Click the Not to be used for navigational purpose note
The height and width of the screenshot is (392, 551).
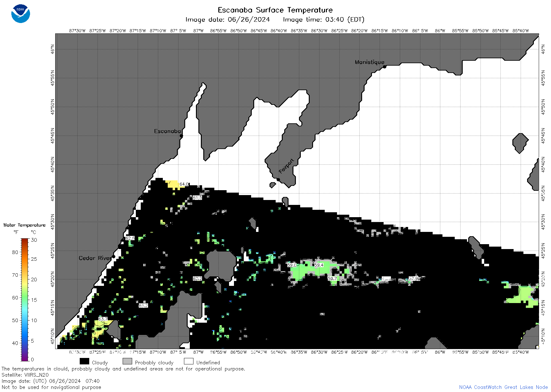pos(51,387)
